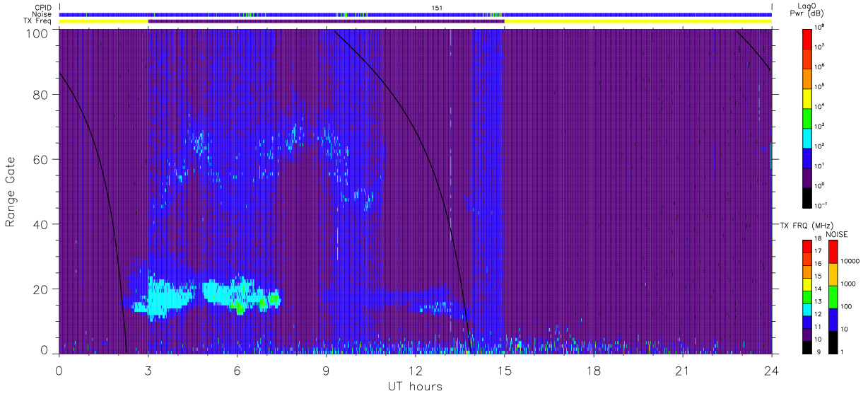
Task: Click the 3 tick label on UT hours axis
Action: pyautogui.click(x=148, y=371)
